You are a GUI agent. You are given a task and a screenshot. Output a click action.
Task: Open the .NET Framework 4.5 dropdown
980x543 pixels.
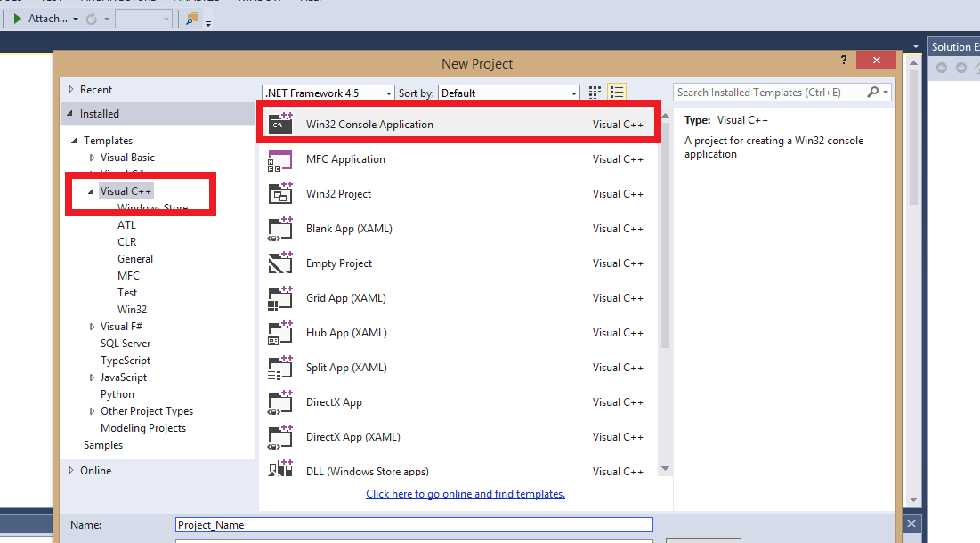(328, 93)
